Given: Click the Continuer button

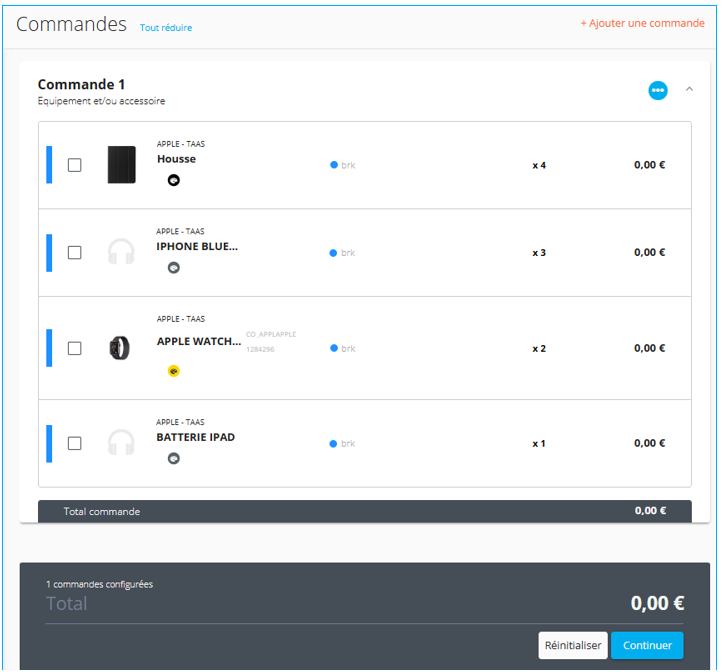Looking at the screenshot, I should click(x=647, y=645).
